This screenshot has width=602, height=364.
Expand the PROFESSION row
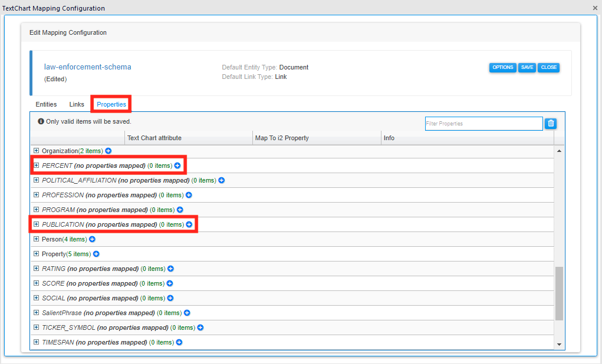[37, 195]
